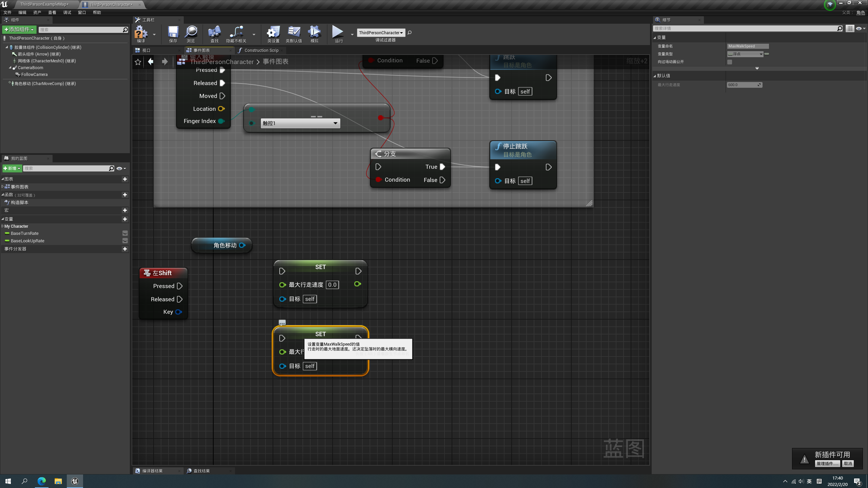This screenshot has height=488, width=868.
Task: Open My Blueprint view options eye
Action: point(121,168)
